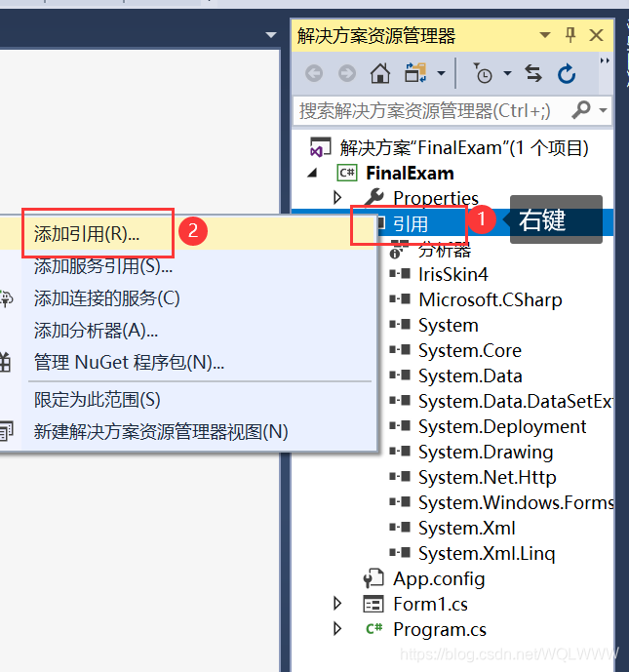The width and height of the screenshot is (629, 672).
Task: Select the System.Deployment reference
Action: pos(502,427)
